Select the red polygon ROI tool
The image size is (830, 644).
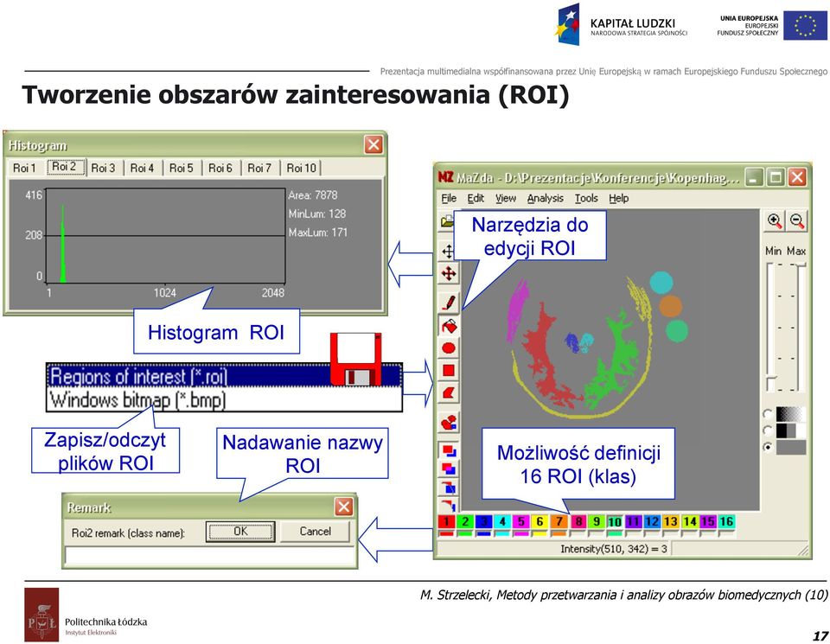tap(449, 393)
